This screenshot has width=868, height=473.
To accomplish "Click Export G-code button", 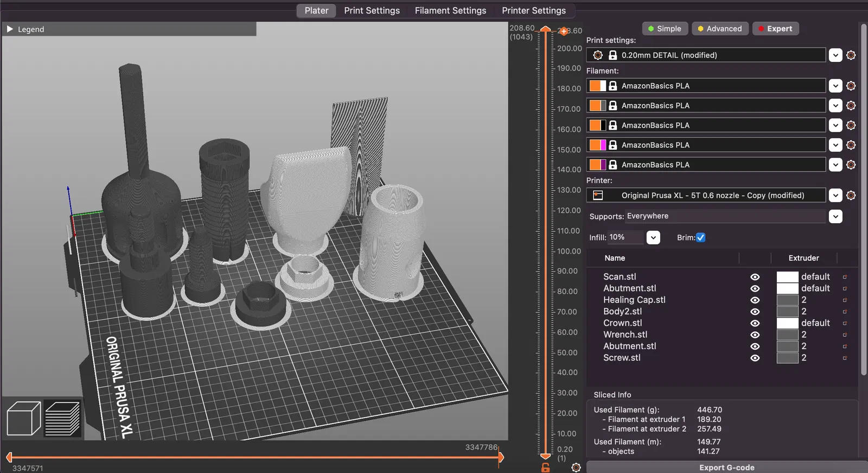I will pyautogui.click(x=726, y=468).
